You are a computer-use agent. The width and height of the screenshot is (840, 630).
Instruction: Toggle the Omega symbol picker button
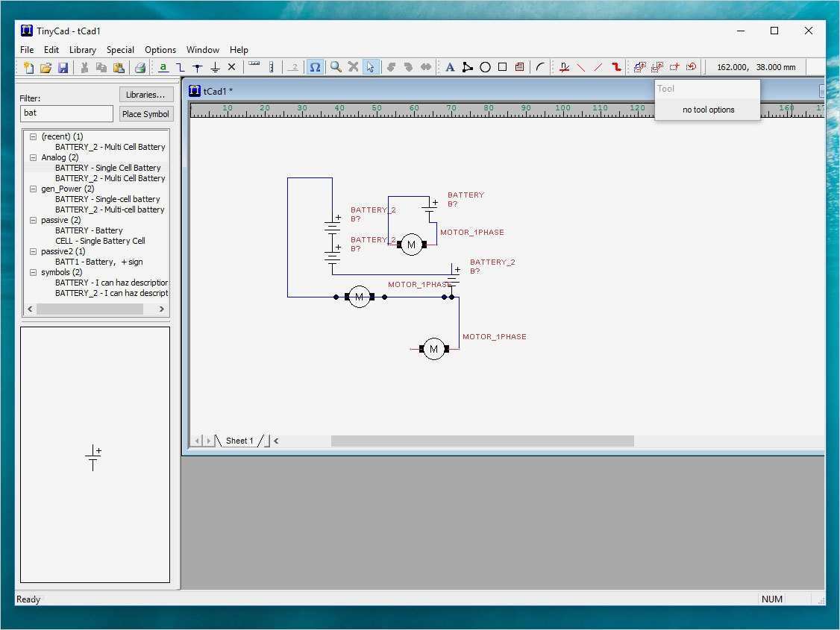(315, 67)
